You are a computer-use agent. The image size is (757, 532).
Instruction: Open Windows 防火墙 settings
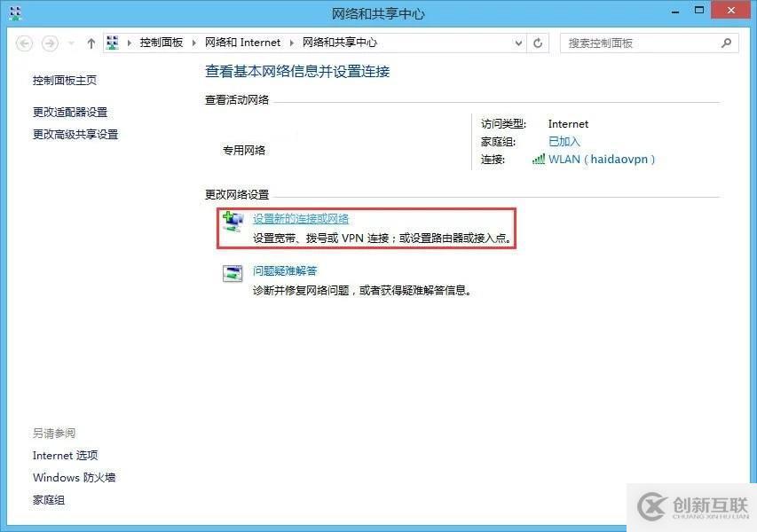pyautogui.click(x=74, y=477)
